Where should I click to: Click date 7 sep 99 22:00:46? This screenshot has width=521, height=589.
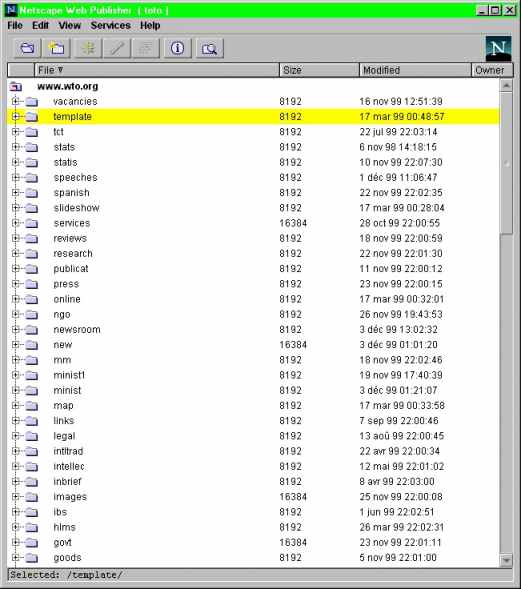tap(399, 421)
